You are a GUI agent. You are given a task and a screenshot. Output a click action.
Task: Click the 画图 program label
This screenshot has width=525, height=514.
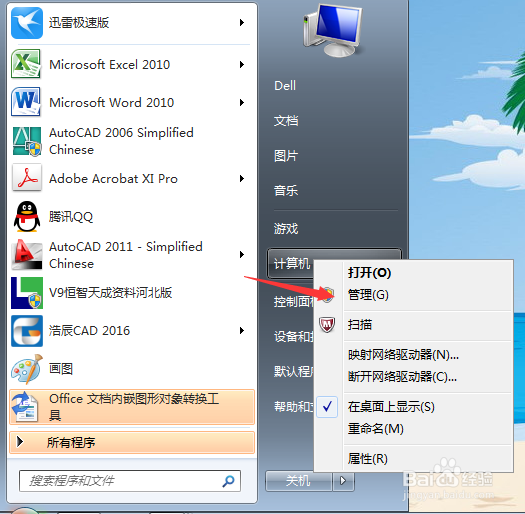(x=61, y=369)
